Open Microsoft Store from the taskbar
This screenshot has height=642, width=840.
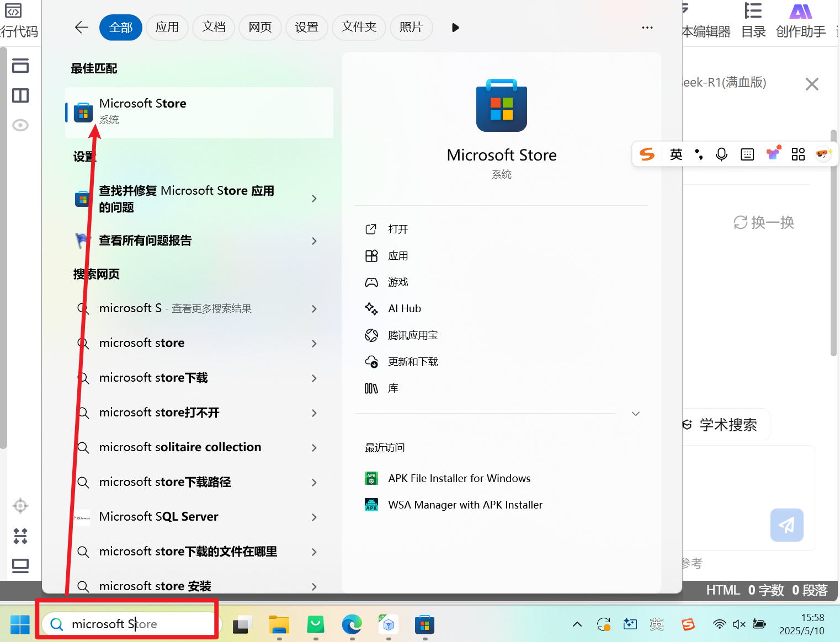click(425, 624)
